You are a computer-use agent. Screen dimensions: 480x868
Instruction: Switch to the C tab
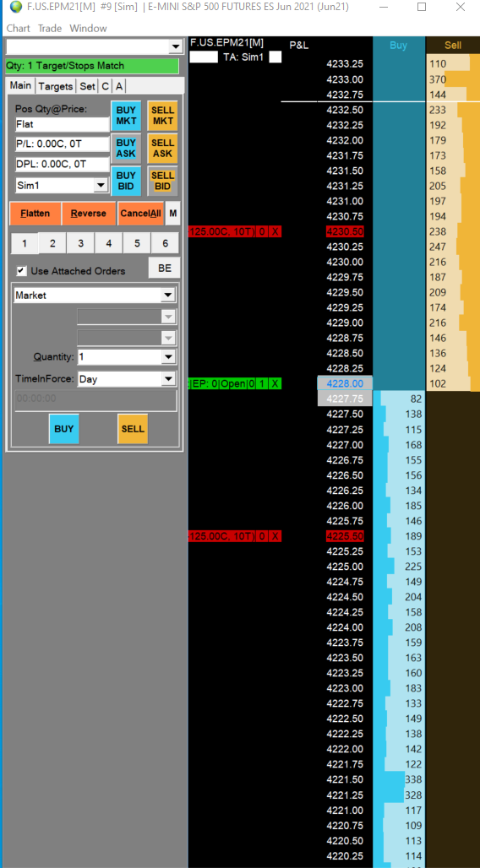[x=106, y=86]
